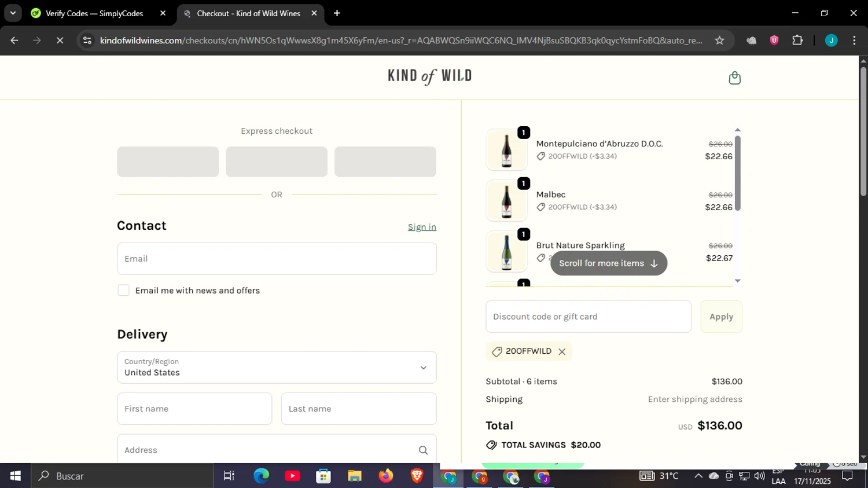Screen dimensions: 868x488
Task: Open a new browser tab
Action: click(x=337, y=13)
